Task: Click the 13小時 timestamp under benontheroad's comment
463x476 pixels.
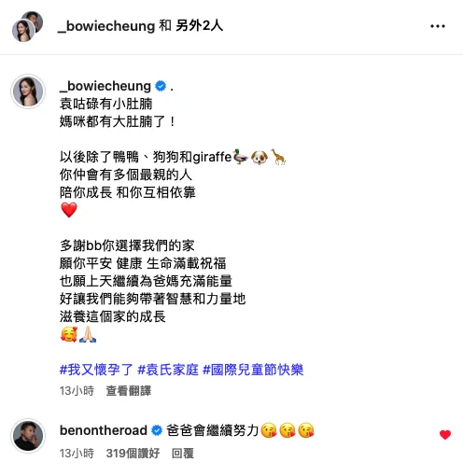Action: pyautogui.click(x=77, y=454)
